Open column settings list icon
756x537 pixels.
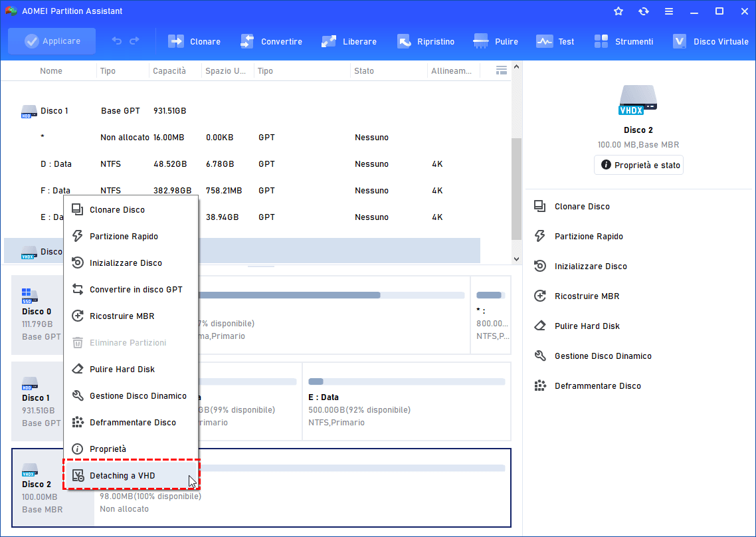[502, 70]
